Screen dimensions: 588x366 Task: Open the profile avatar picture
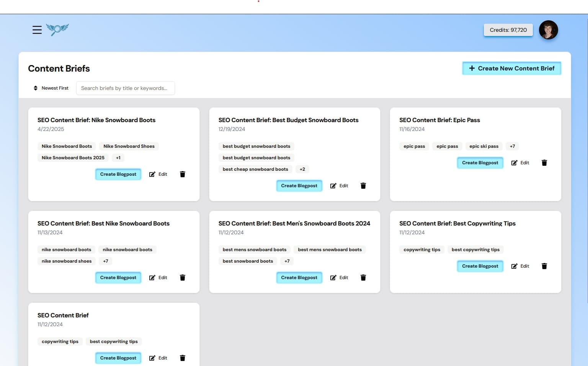pos(549,30)
